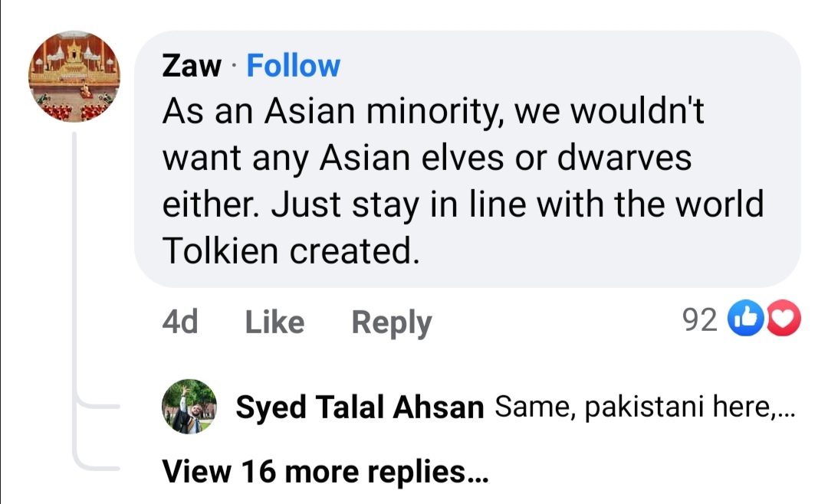
Task: Expand truncated reply via trailing ellipsis
Action: coord(786,410)
